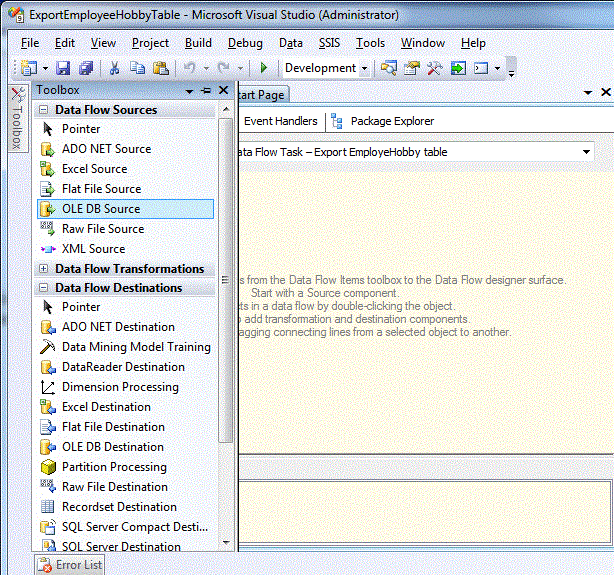
Task: Select OLE DB Source in toolbox
Action: 101,209
